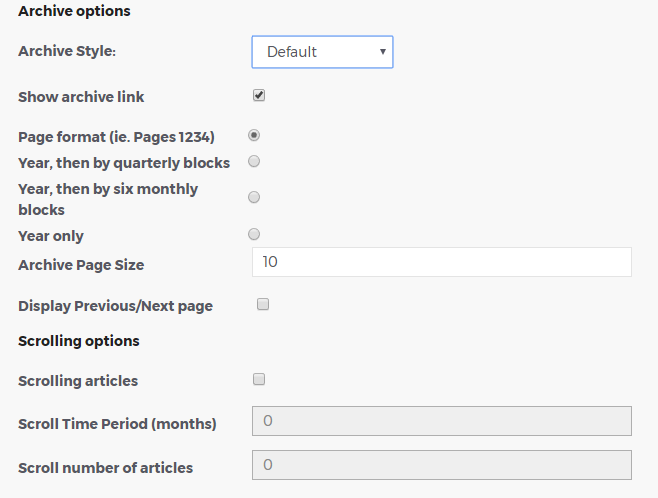Click the Archive Page Size label
The width and height of the screenshot is (658, 498).
point(81,265)
